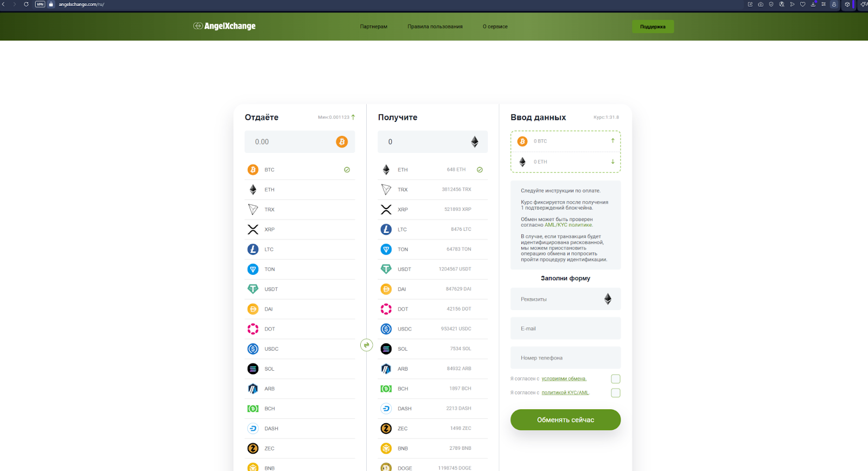Select the USDC coin icon under Получите
This screenshot has height=471, width=868.
point(386,329)
